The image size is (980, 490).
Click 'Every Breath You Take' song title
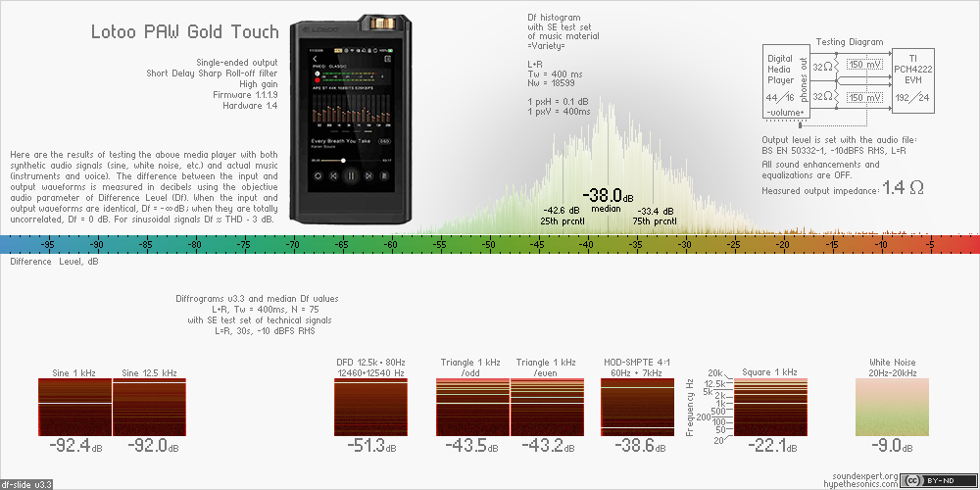(341, 141)
